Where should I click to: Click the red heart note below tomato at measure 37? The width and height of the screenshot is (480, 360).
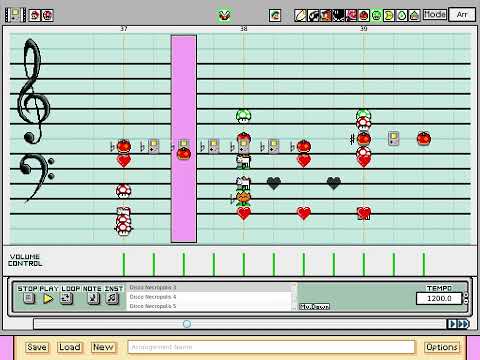point(124,161)
